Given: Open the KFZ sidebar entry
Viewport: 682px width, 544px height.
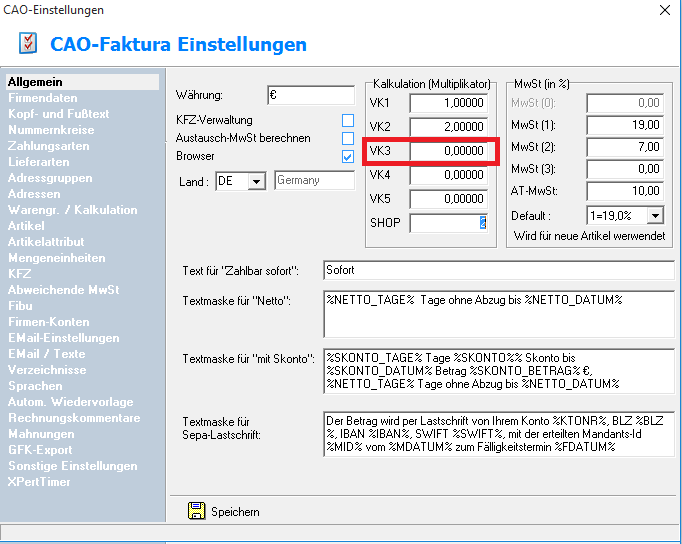Looking at the screenshot, I should [20, 274].
